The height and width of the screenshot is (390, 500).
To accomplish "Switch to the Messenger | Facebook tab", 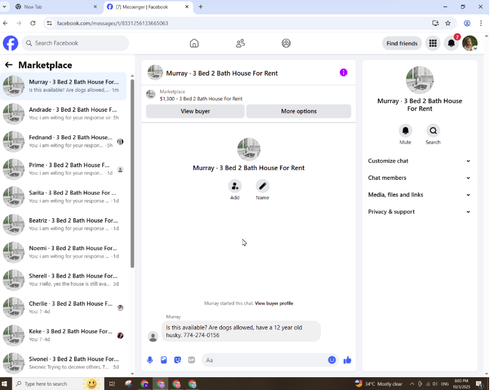I will click(x=148, y=7).
